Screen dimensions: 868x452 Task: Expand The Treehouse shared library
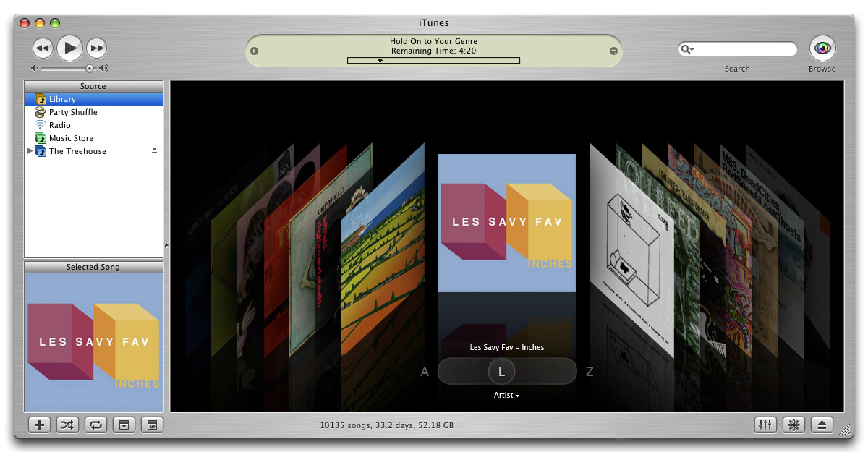click(30, 151)
